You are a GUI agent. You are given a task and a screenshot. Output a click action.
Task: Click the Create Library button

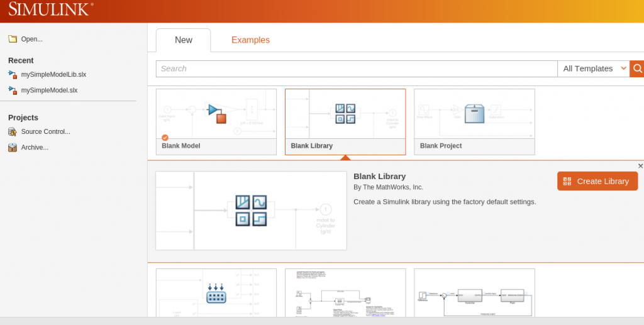pyautogui.click(x=597, y=181)
